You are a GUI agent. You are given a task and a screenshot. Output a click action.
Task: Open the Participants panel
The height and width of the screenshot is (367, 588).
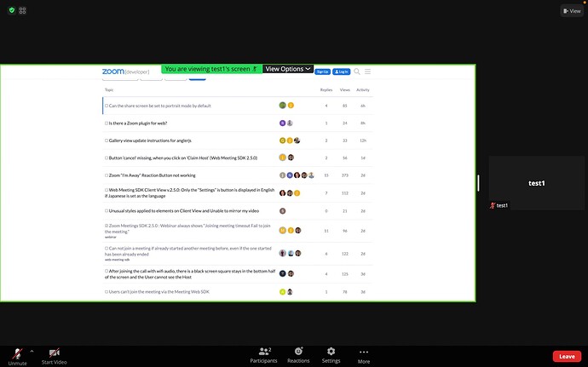[263, 355]
